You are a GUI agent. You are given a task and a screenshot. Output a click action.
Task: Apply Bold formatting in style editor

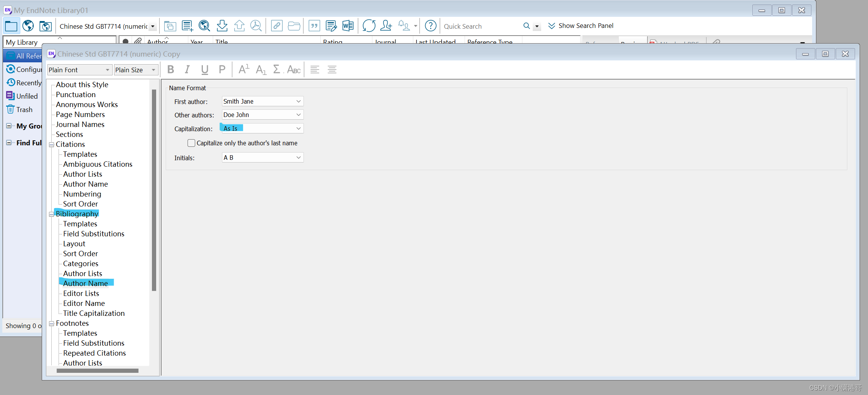pos(171,70)
